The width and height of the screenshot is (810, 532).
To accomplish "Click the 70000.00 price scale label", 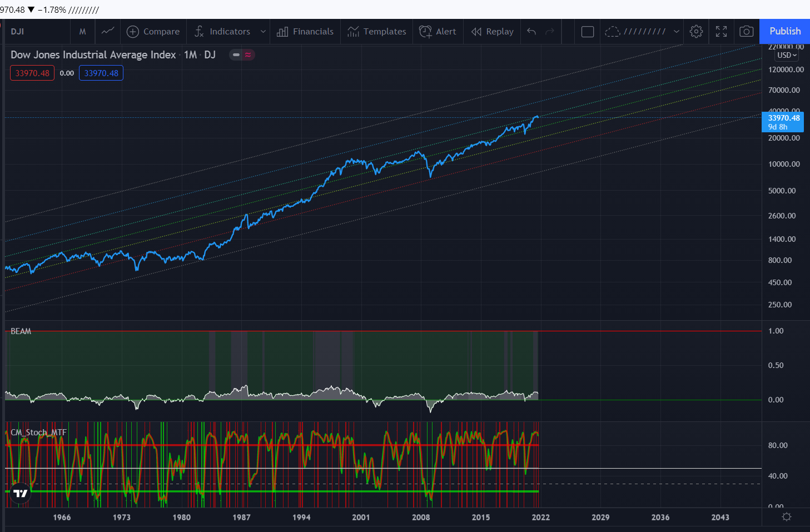I will pyautogui.click(x=784, y=90).
